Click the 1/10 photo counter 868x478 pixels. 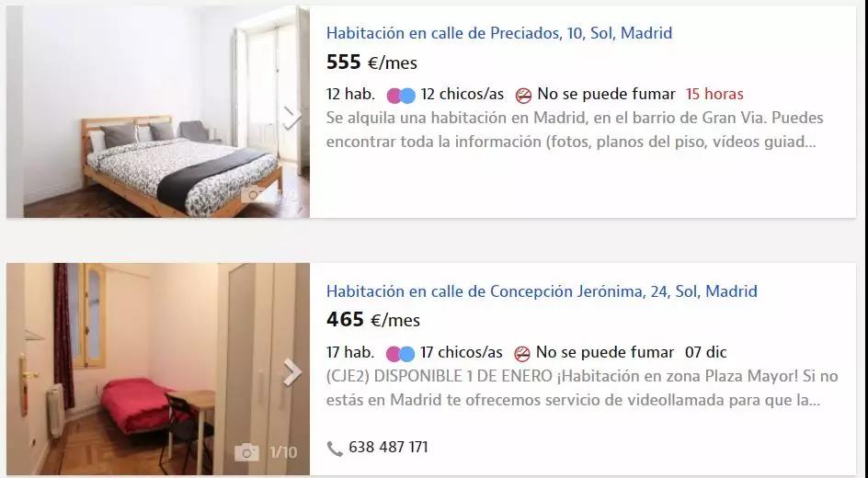click(283, 452)
